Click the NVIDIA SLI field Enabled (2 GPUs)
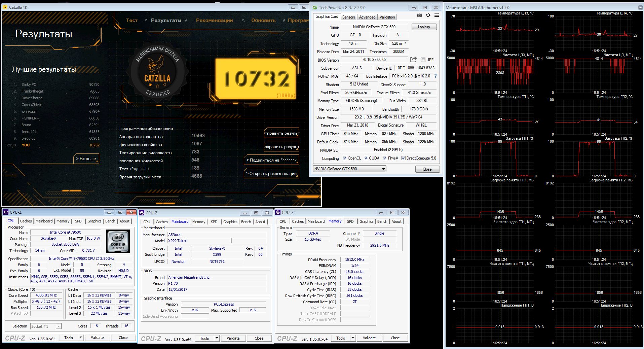Viewport: 644px width, 349px height. tap(388, 150)
